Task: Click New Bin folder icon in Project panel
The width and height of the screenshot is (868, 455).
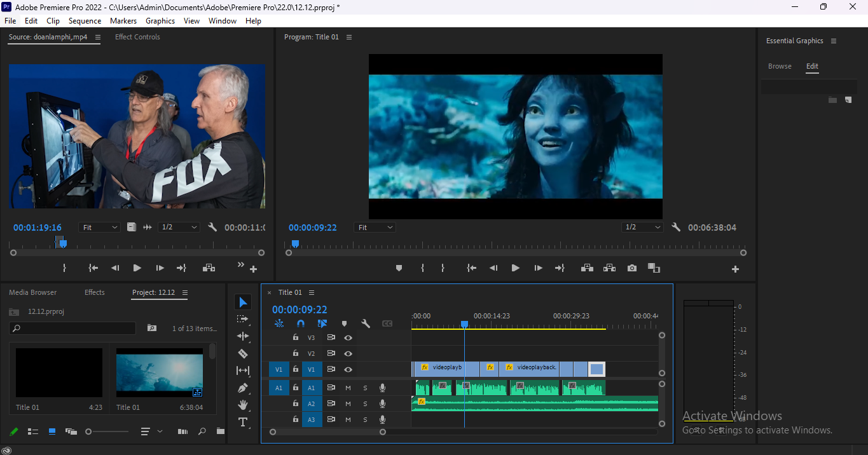Action: (x=220, y=431)
